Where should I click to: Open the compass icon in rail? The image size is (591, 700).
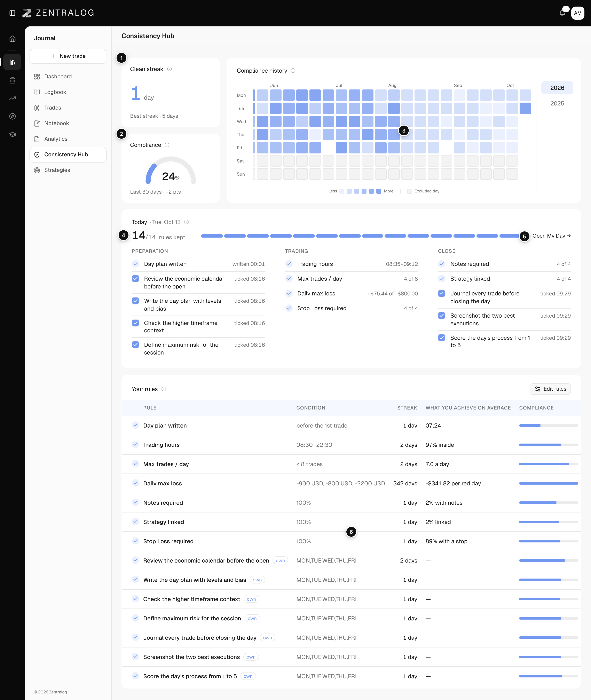[12, 116]
